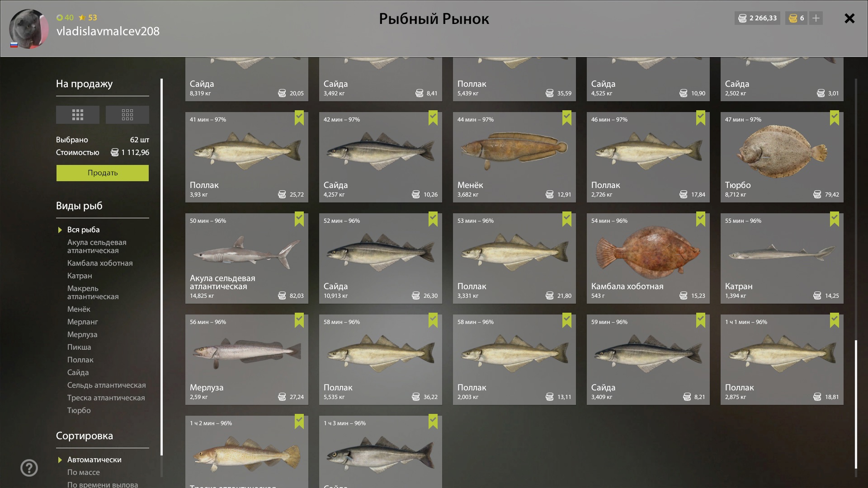The image size is (868, 488).
Task: Switch to small grid view icon
Action: [127, 115]
